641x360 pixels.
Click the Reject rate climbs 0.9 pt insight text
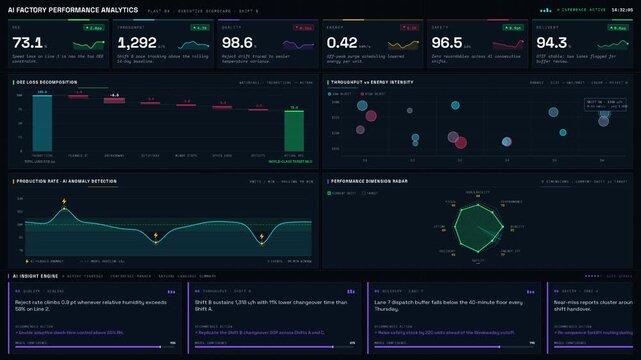point(91,306)
